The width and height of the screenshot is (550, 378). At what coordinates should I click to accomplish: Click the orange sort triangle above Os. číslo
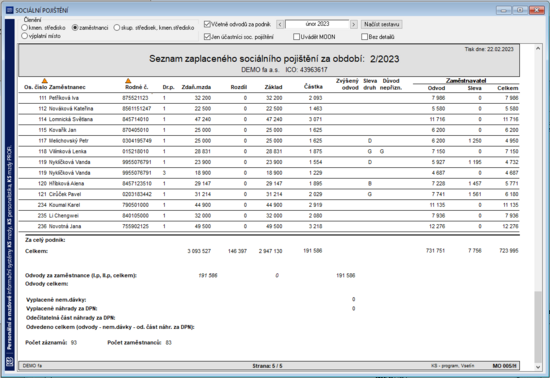pos(45,81)
